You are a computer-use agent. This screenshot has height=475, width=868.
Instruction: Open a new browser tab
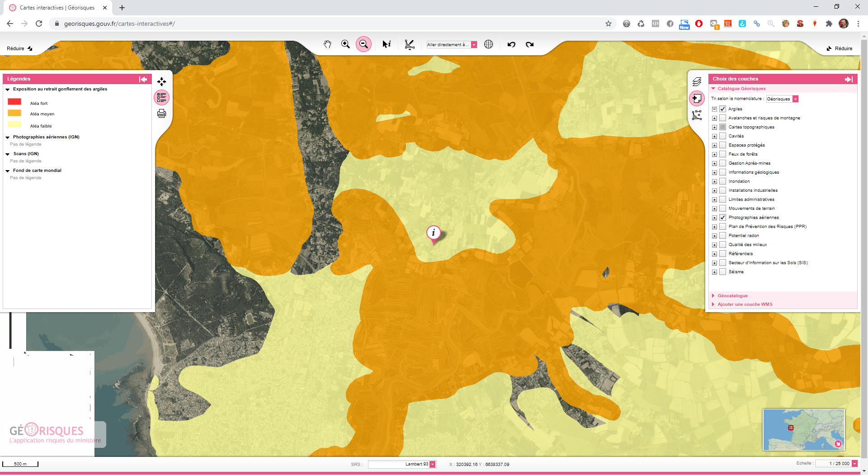(x=122, y=8)
